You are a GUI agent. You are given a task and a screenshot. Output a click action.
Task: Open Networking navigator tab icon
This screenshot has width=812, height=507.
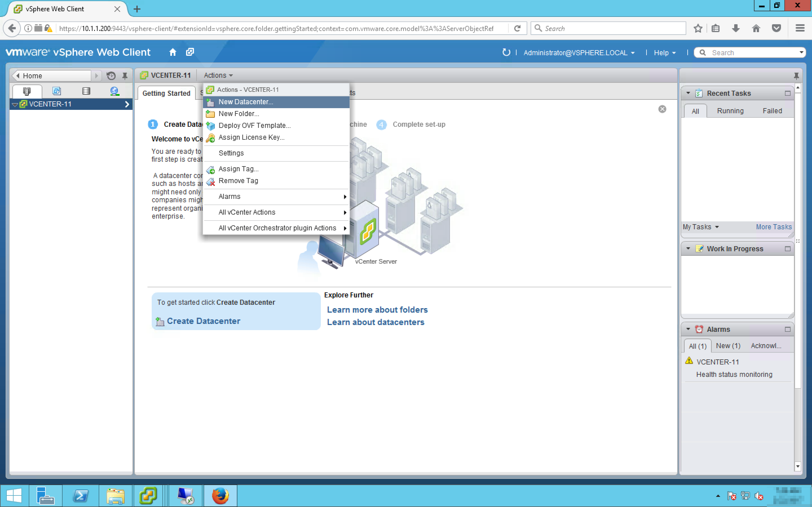click(114, 91)
